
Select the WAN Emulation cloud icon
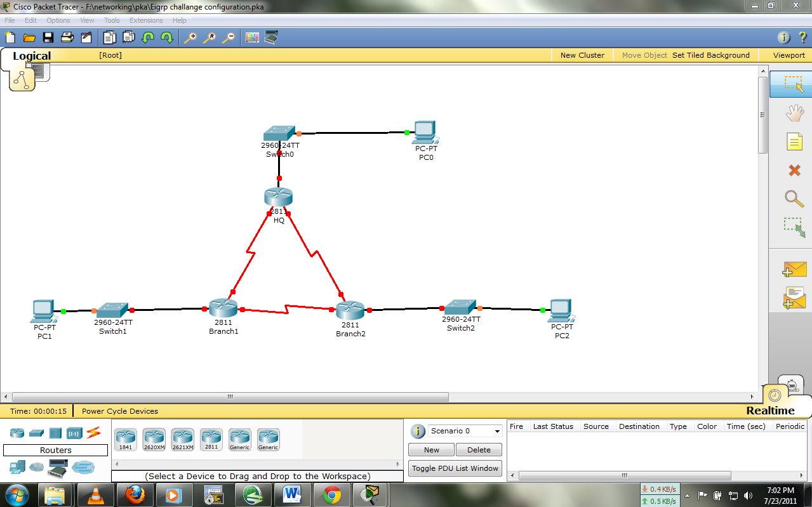(x=37, y=468)
